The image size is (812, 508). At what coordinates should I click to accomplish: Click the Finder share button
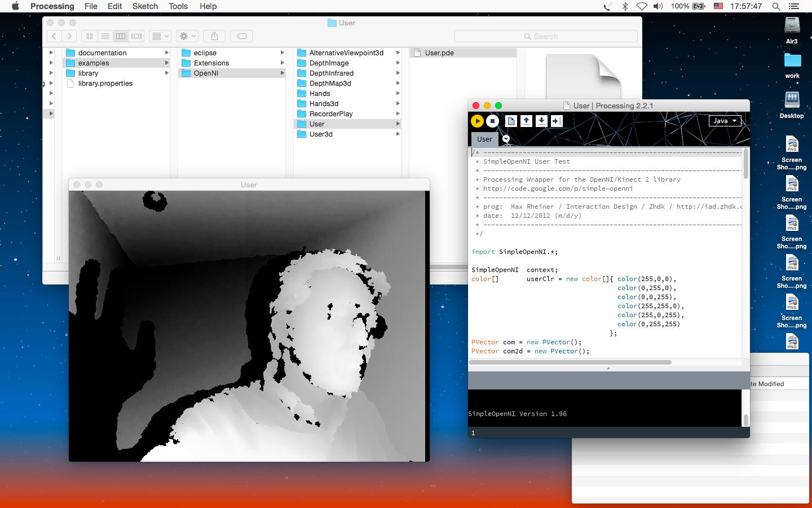point(214,36)
